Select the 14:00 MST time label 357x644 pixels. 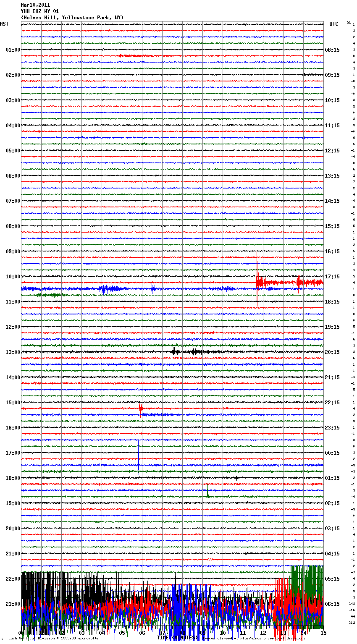click(13, 377)
